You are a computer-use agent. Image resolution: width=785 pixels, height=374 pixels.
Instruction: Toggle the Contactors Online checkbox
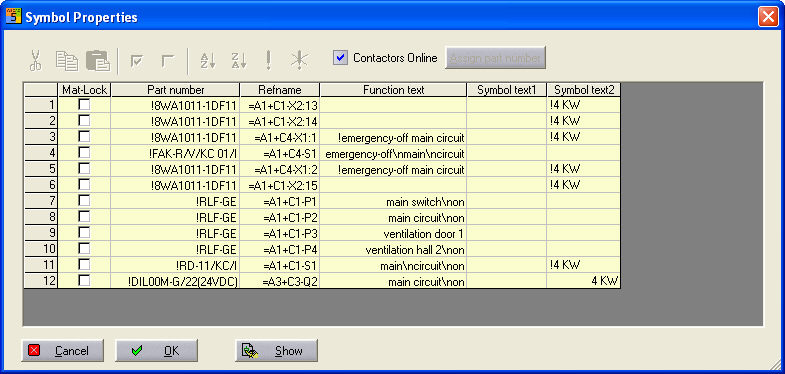click(340, 58)
